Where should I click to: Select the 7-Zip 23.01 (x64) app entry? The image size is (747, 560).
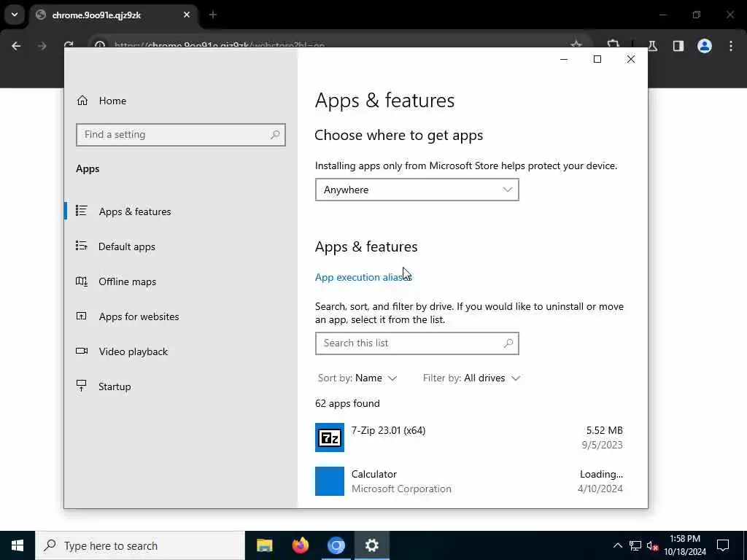(469, 437)
